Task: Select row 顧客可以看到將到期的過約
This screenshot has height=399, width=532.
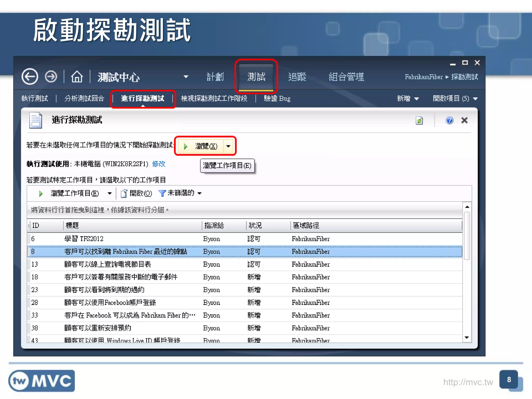Action: (245, 290)
